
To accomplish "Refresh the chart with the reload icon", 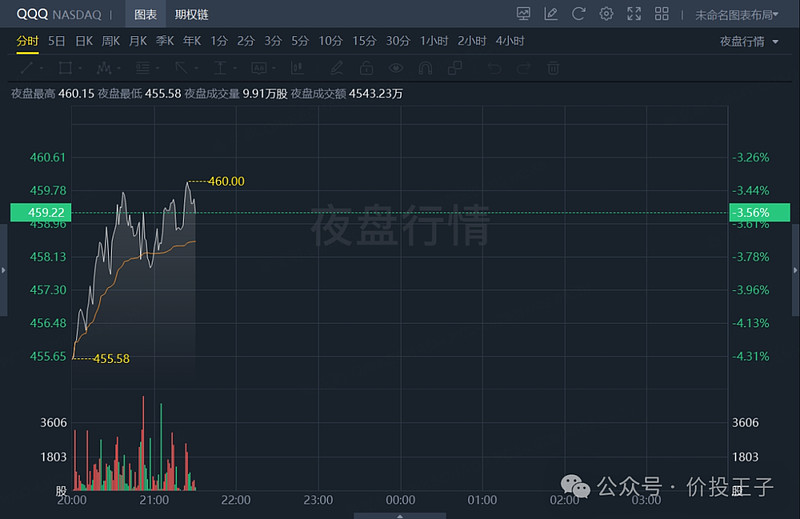I will click(x=578, y=14).
